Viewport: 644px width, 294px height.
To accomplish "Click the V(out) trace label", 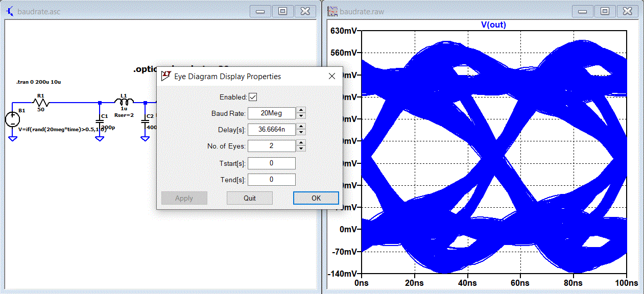I will [493, 24].
